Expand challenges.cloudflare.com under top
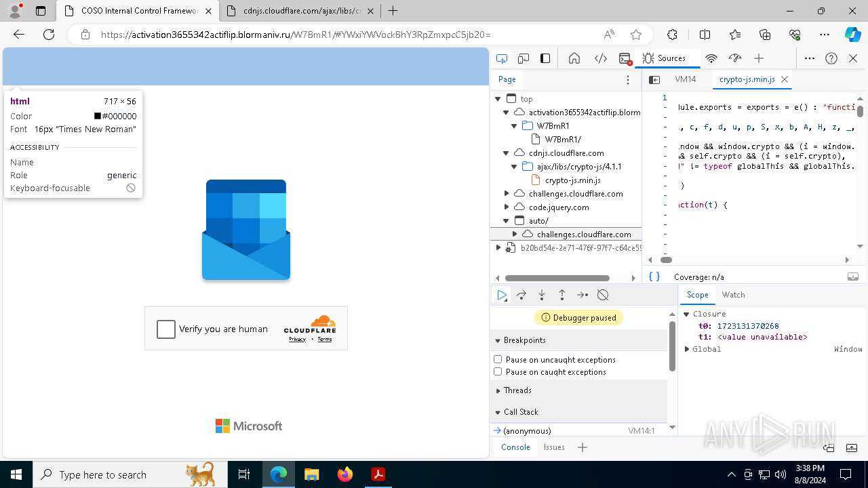Image resolution: width=868 pixels, height=488 pixels. point(507,194)
